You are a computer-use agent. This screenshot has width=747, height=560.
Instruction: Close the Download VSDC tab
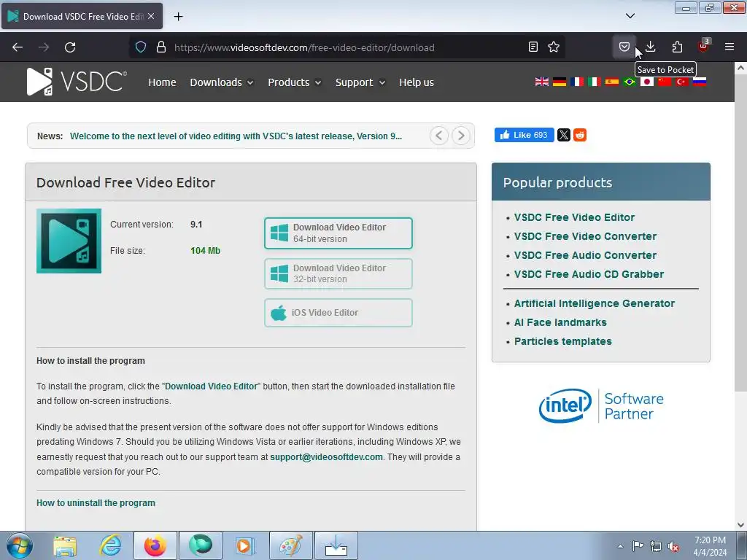[151, 16]
